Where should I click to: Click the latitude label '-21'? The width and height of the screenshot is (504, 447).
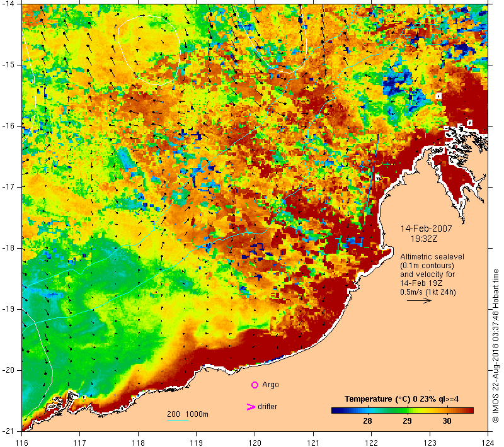click(8, 431)
